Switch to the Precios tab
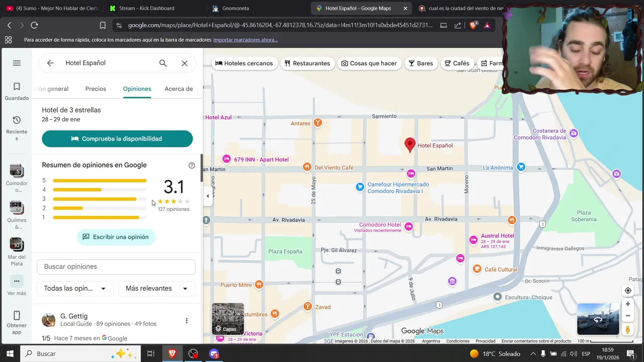This screenshot has width=644, height=362. pos(96,88)
